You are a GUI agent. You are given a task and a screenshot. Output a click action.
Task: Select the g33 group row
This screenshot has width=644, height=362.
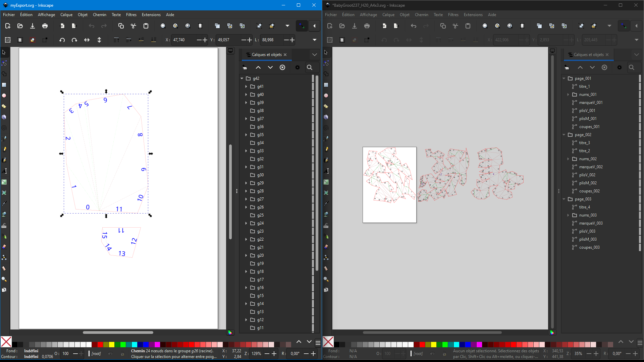point(276,151)
